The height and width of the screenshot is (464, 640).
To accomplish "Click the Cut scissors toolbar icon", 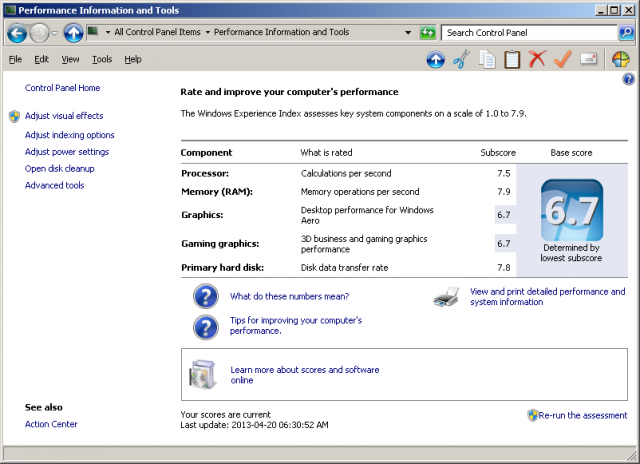I will [x=461, y=60].
